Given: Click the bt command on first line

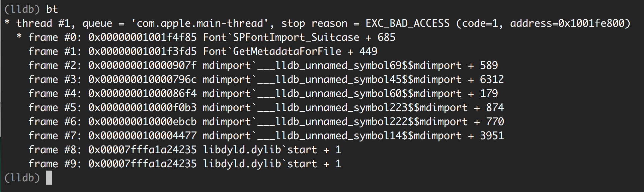Looking at the screenshot, I should 52,9.
